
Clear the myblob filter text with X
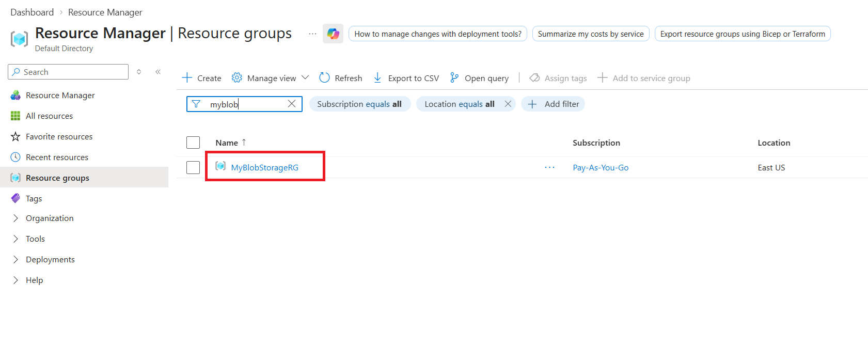click(292, 104)
